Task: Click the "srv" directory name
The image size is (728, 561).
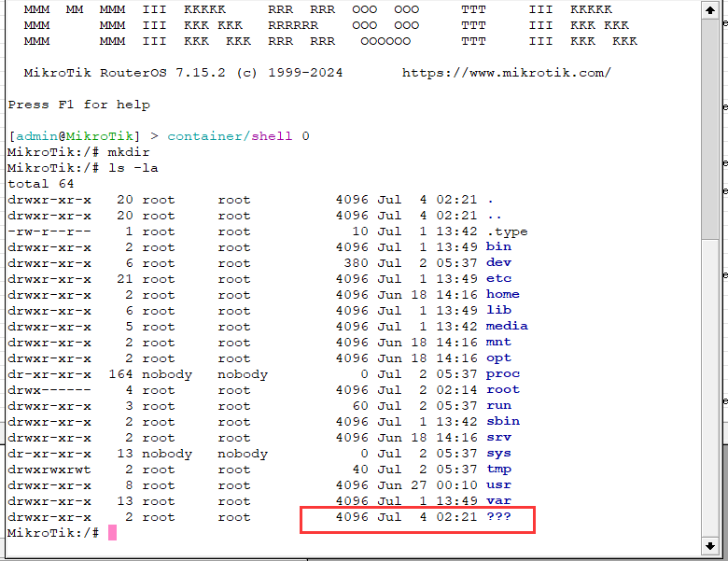Action: click(x=498, y=437)
